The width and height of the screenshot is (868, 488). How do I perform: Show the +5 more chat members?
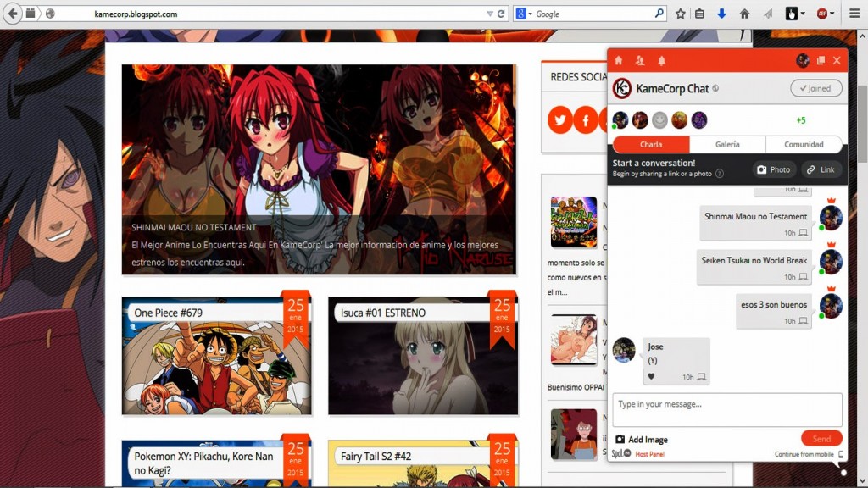point(800,120)
